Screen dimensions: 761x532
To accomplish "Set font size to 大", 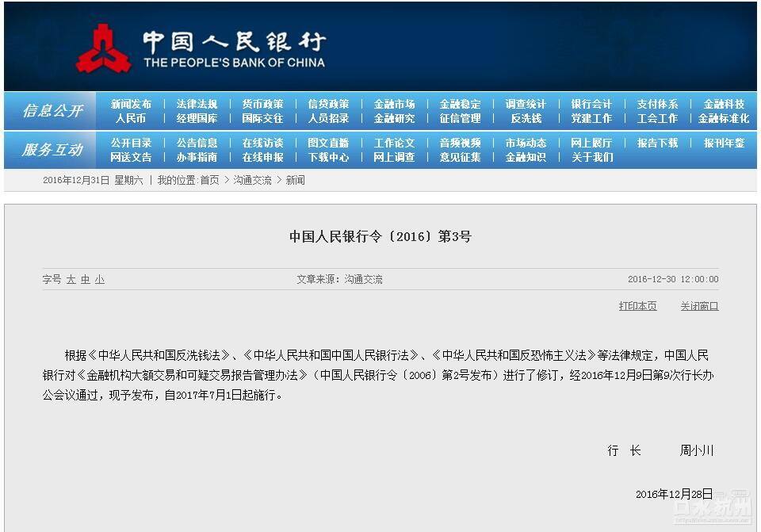I will click(x=71, y=280).
